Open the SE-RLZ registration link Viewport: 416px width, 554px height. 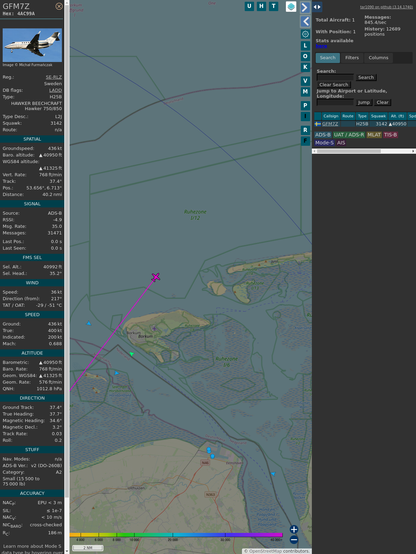coord(54,77)
